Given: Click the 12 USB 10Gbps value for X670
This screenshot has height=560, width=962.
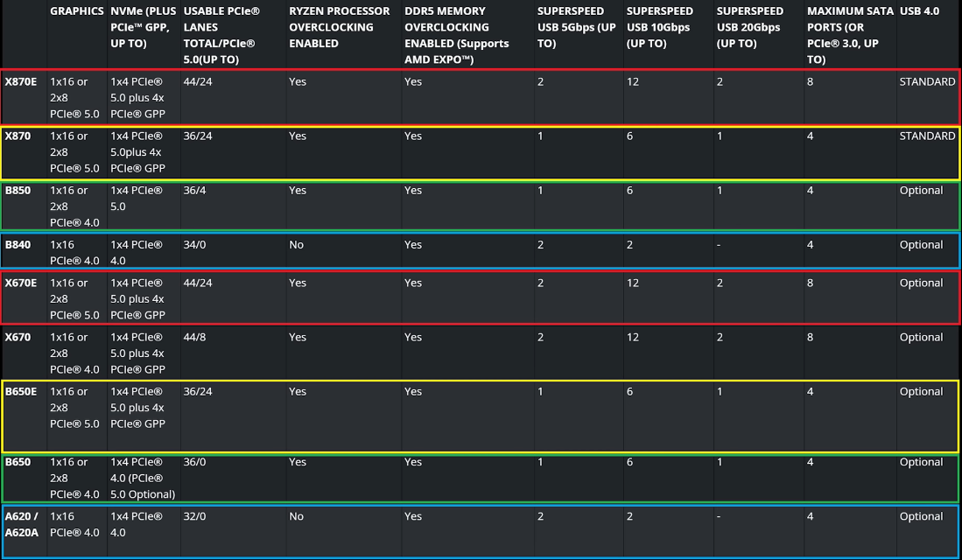Looking at the screenshot, I should tap(633, 338).
